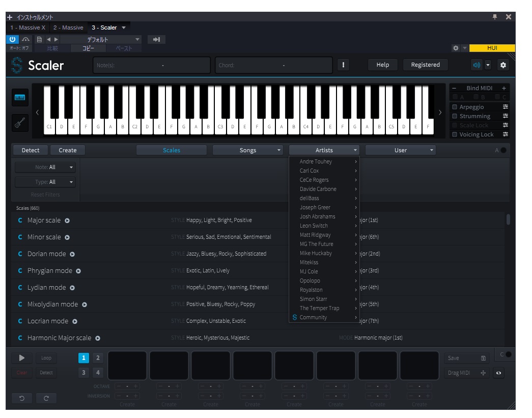
Task: Preview Locrian mode play icon
Action: (x=75, y=321)
